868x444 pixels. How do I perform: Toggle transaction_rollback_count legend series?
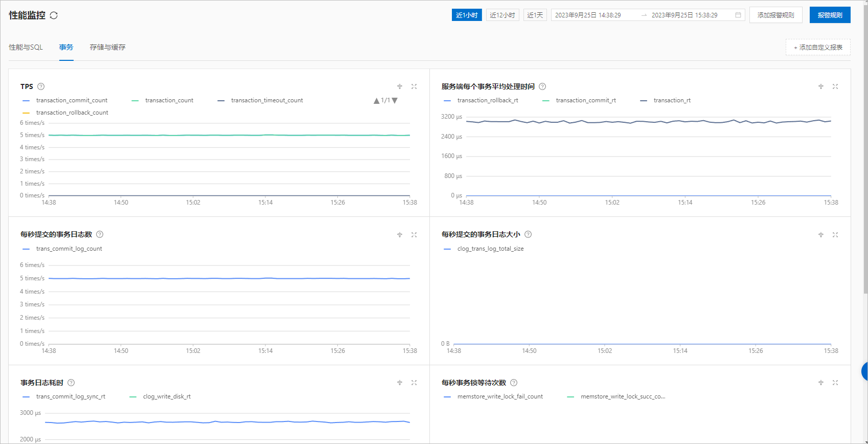(x=65, y=113)
